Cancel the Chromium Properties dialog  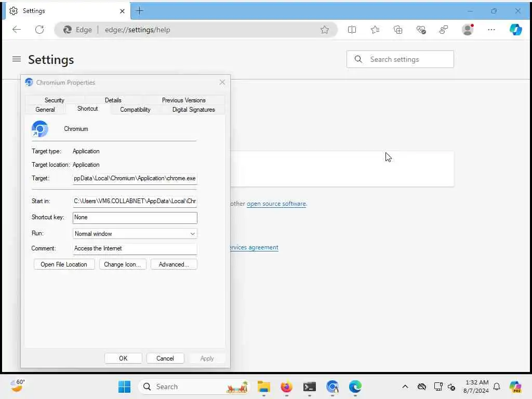pos(165,358)
